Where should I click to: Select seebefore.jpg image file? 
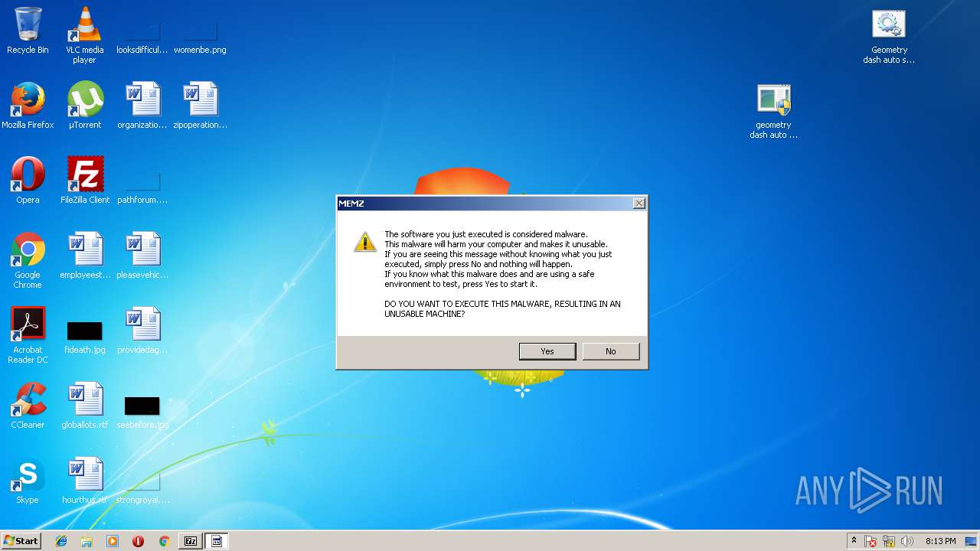point(142,410)
